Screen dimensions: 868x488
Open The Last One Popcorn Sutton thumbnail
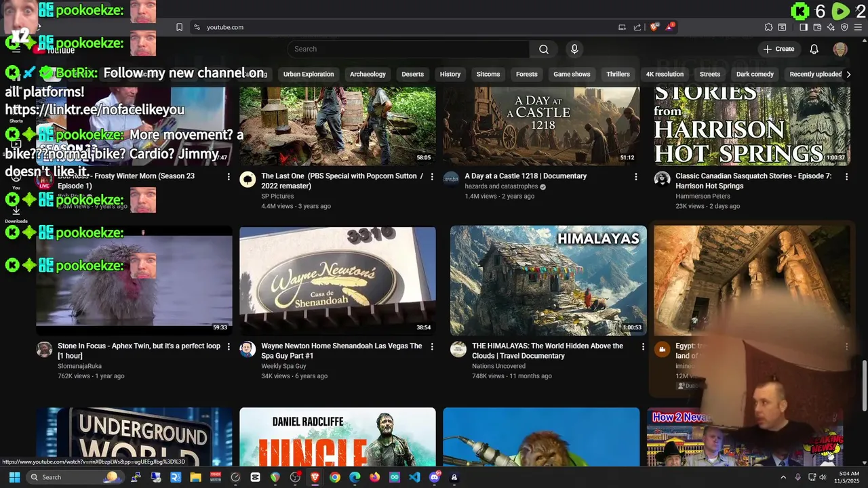click(338, 125)
